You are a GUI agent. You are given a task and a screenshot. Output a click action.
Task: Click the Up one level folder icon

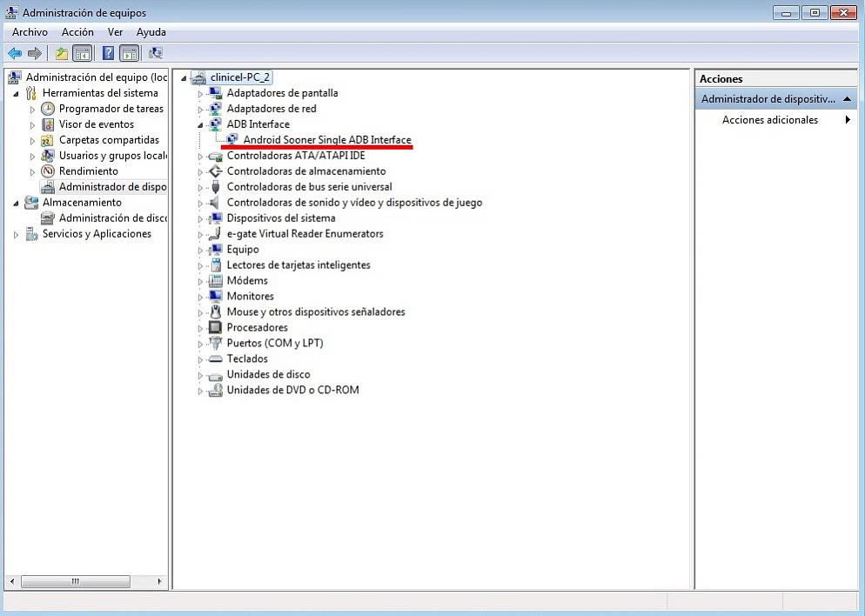pyautogui.click(x=62, y=53)
